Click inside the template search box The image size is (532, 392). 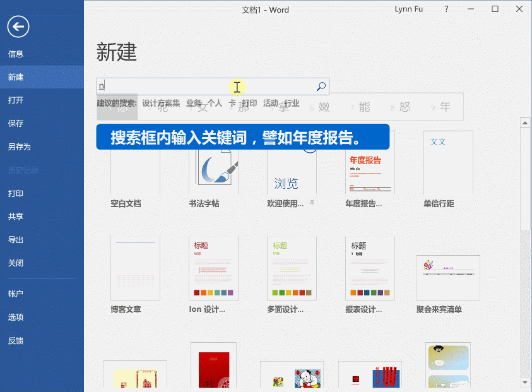[x=202, y=86]
